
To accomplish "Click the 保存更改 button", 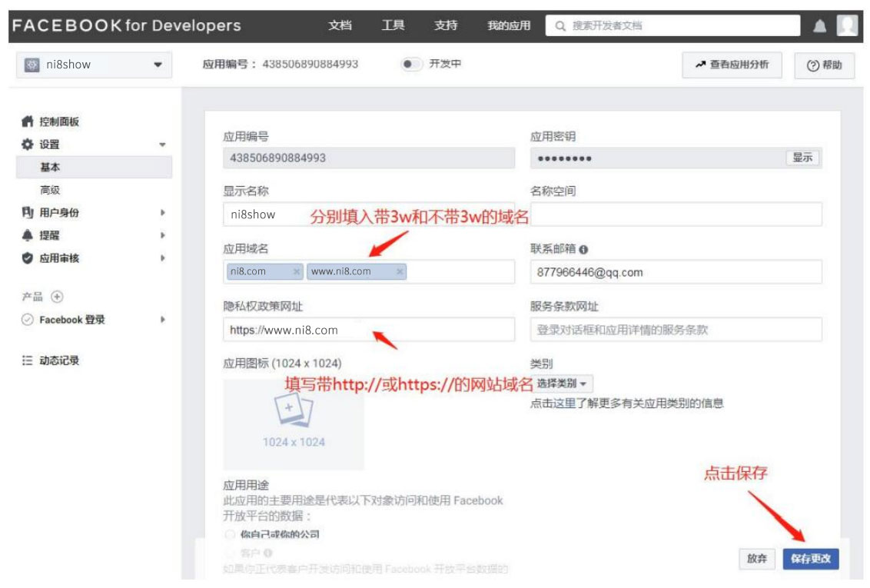I will (x=811, y=559).
